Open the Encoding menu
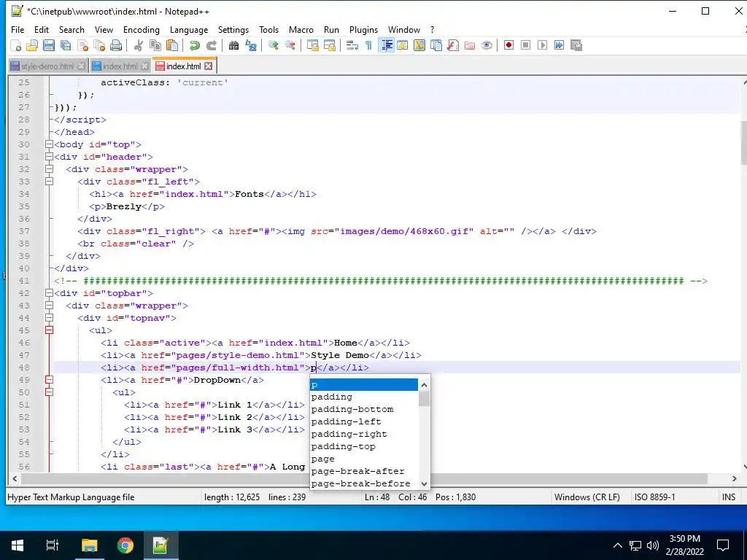This screenshot has height=560, width=747. point(142,29)
